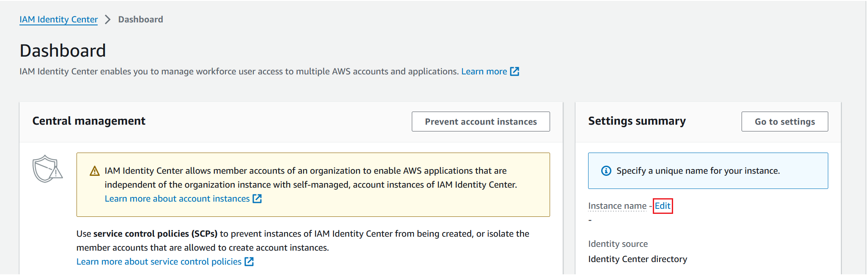Screen dimensions: 868x276
Task: Click the shield icon in Central management
Action: [47, 169]
